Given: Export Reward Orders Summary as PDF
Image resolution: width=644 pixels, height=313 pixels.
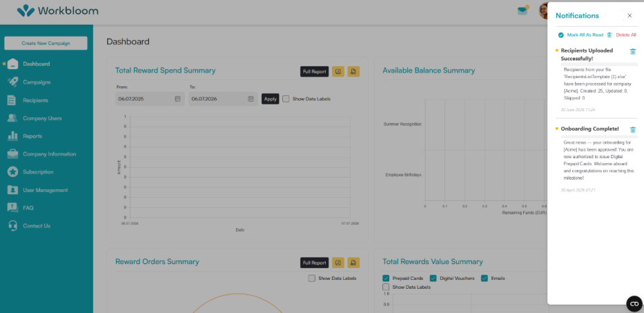Looking at the screenshot, I should [x=353, y=263].
